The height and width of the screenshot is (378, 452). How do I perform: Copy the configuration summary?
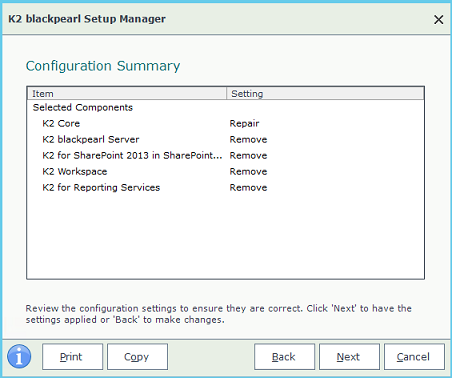point(137,357)
